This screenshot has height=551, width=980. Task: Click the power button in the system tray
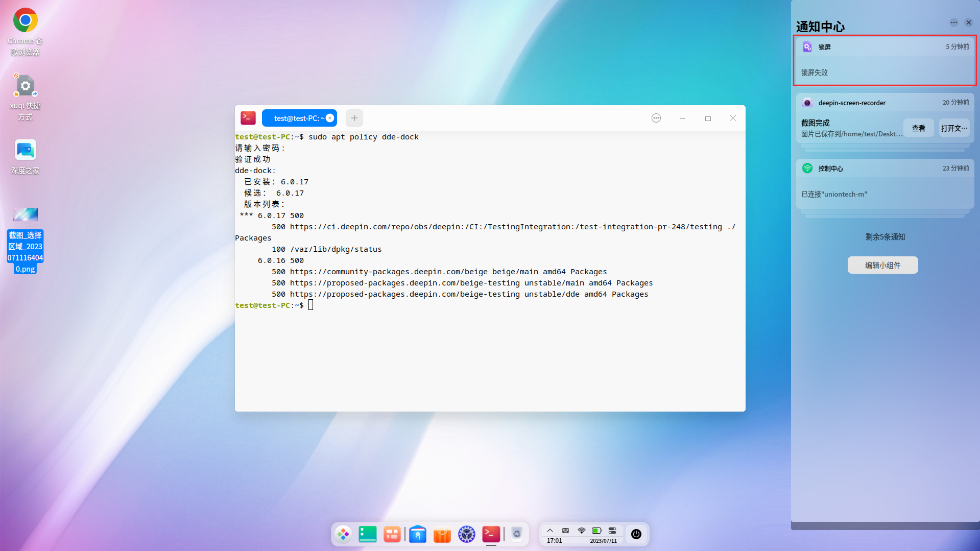pyautogui.click(x=636, y=534)
